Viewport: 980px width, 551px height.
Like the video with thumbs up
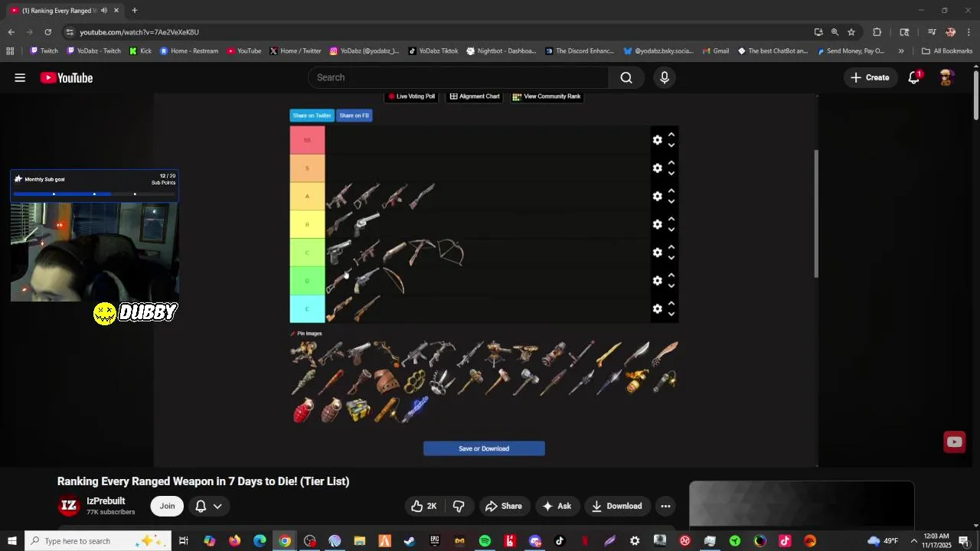[x=424, y=506]
